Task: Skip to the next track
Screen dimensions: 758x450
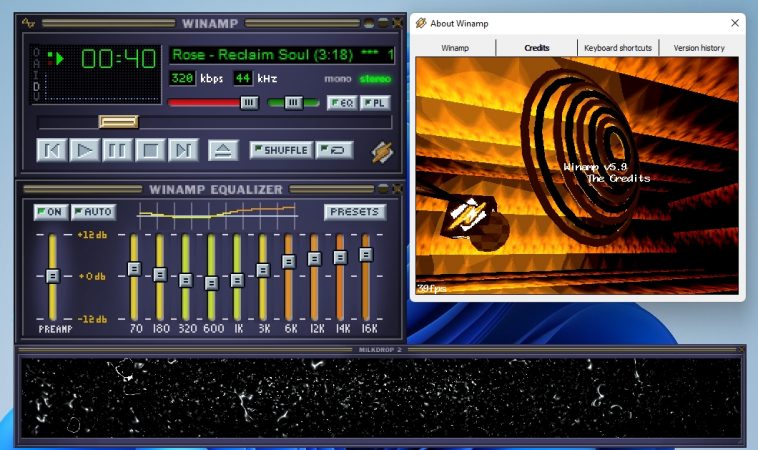Action: 183,150
